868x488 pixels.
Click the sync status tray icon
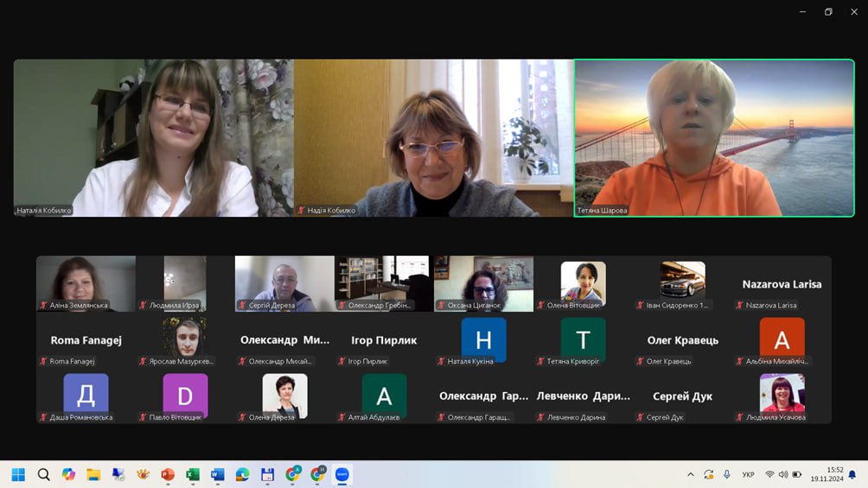coord(709,475)
